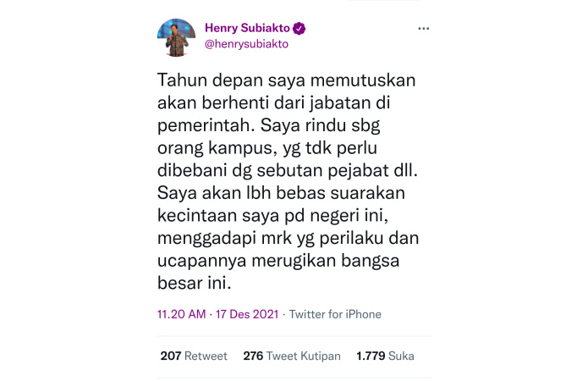Click the 17 Des 2021 date
Image resolution: width=588 pixels, height=381 pixels.
(247, 314)
